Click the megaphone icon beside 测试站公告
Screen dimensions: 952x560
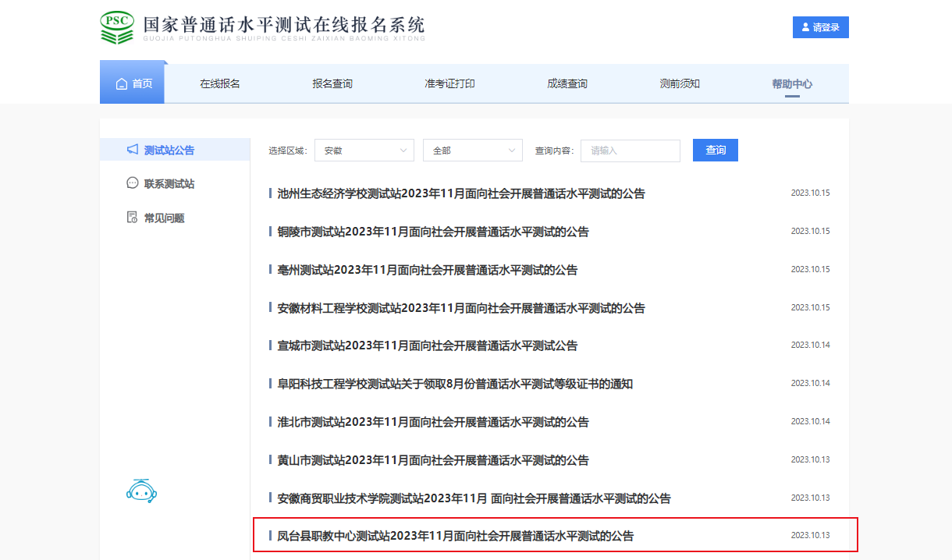[x=133, y=150]
